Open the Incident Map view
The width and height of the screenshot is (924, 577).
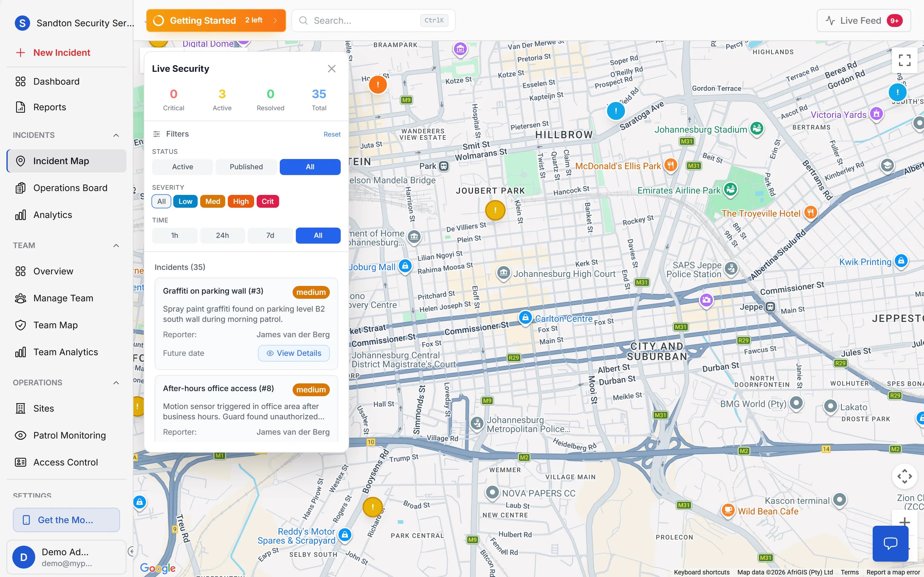tap(62, 161)
